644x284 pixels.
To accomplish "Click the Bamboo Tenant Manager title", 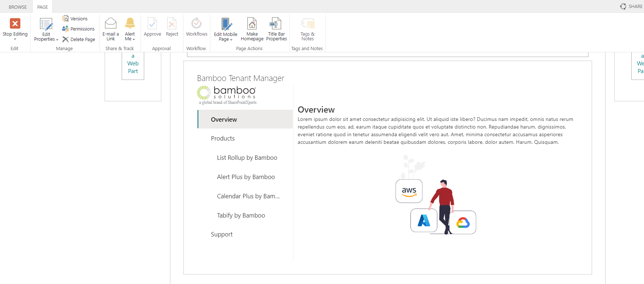I will coord(240,78).
